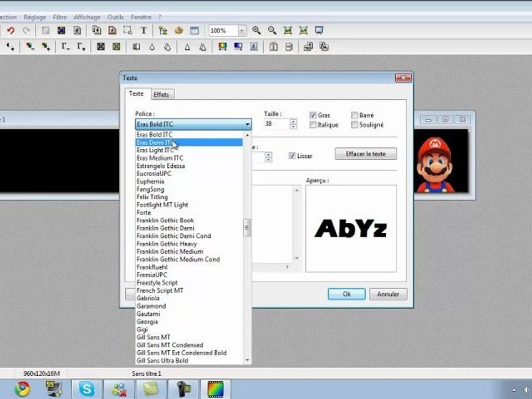Apply the Vertical flip icon
Image resolution: width=532 pixels, height=399 pixels.
(289, 47)
